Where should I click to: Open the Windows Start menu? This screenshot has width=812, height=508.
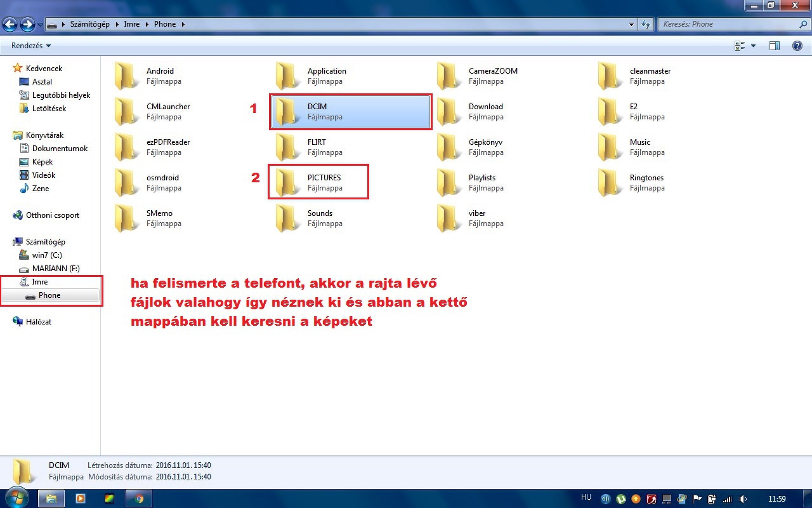[x=15, y=498]
